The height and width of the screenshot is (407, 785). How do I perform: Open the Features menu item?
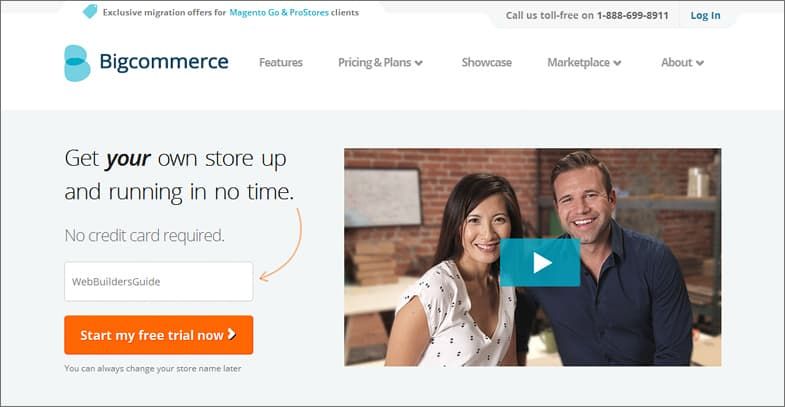pyautogui.click(x=281, y=63)
